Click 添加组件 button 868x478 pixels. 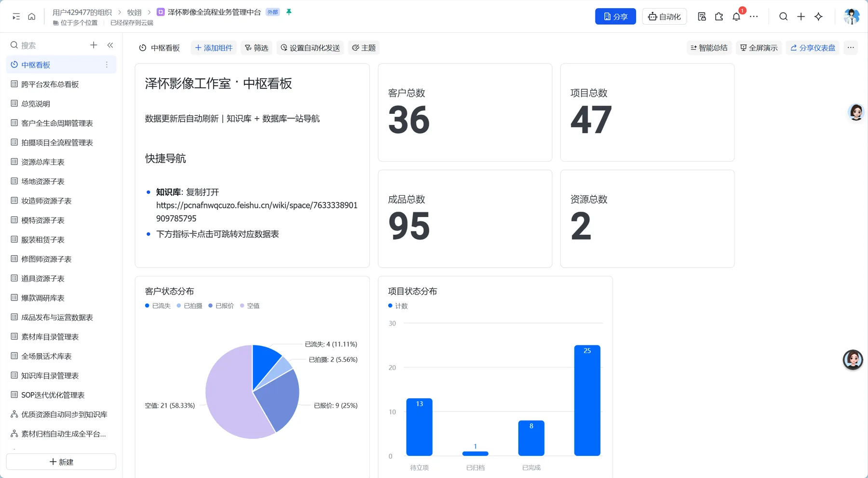click(x=214, y=48)
